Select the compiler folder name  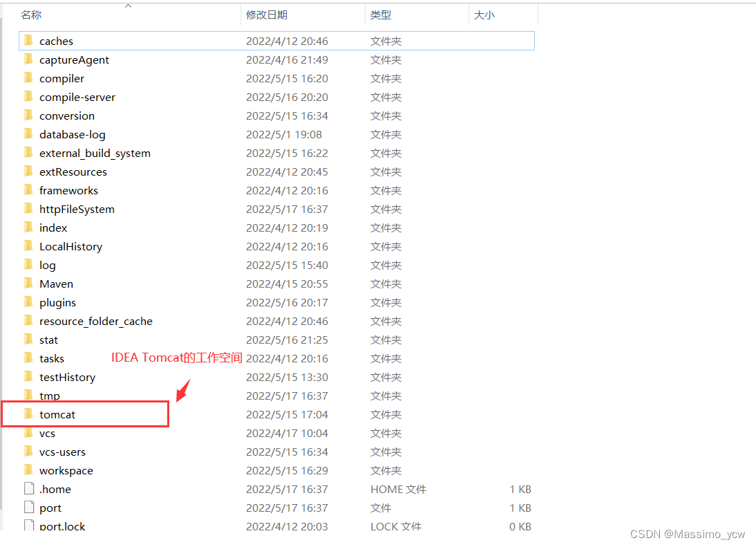pos(62,79)
